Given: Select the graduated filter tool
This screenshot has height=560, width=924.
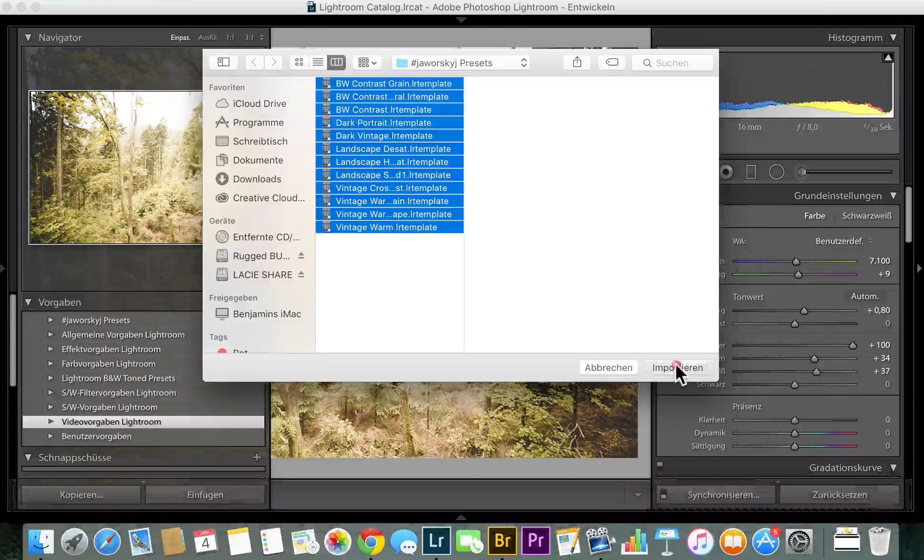Looking at the screenshot, I should [751, 172].
